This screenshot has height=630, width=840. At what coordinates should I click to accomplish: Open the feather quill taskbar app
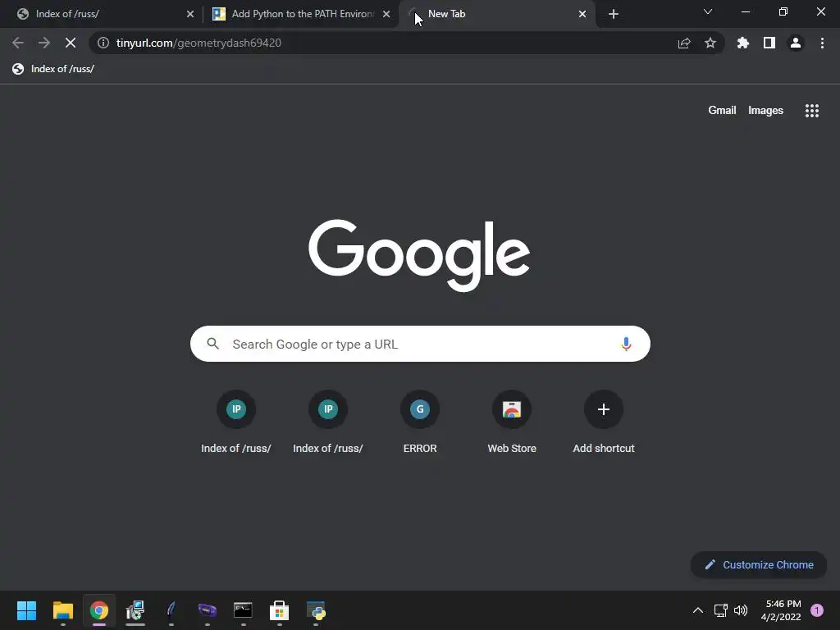171,610
